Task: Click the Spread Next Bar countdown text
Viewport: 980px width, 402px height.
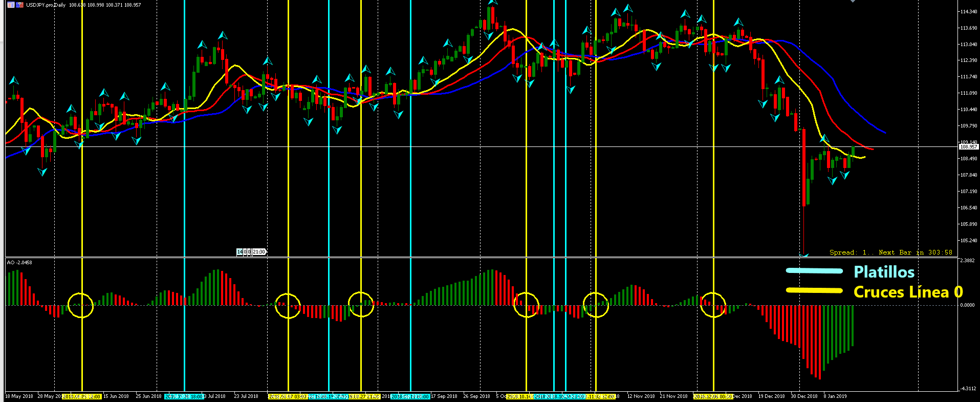Action: click(890, 252)
